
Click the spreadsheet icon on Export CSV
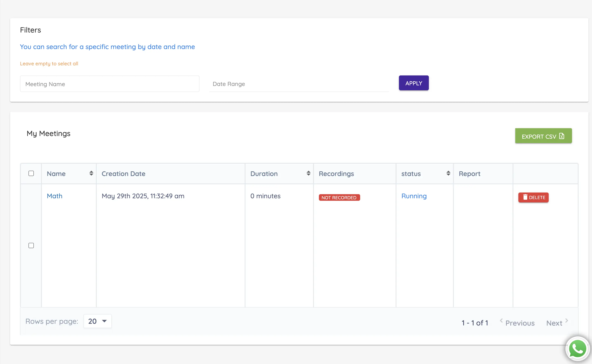coord(562,136)
